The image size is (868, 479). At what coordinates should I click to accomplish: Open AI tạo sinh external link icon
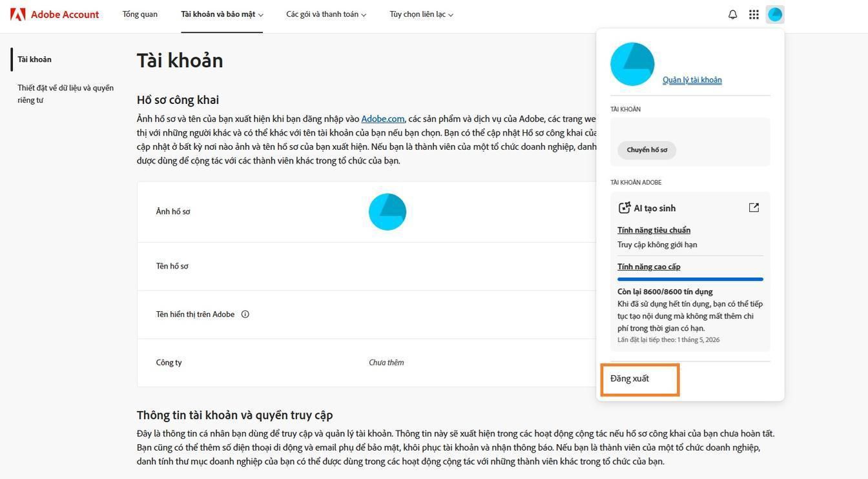[754, 207]
